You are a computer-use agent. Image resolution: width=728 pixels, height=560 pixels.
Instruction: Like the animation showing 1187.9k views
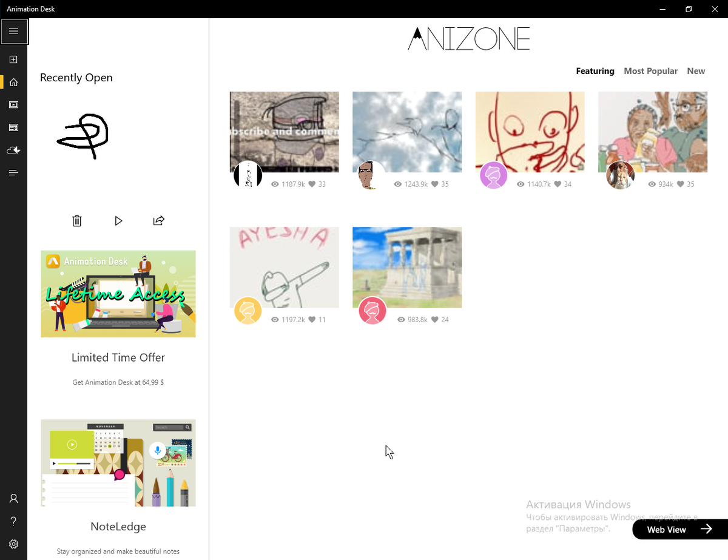pyautogui.click(x=312, y=184)
